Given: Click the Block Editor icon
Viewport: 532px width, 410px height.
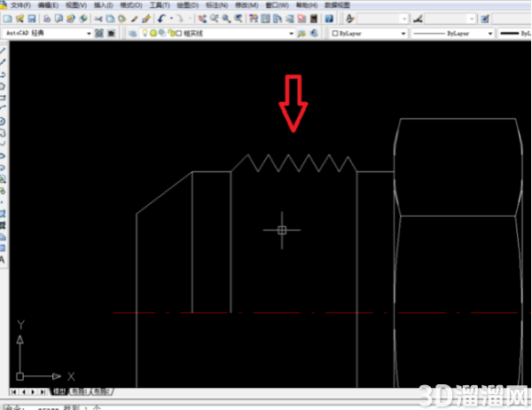Looking at the screenshot, I should point(146,19).
